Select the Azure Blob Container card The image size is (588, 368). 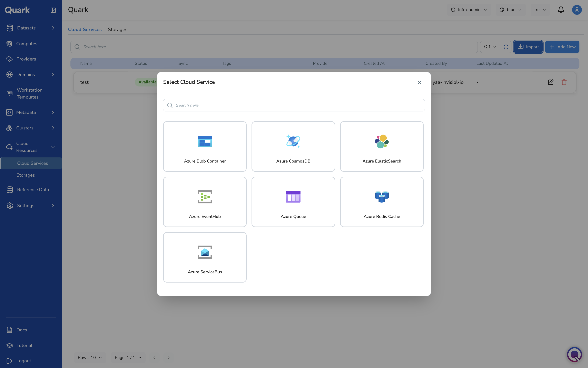pos(205,147)
